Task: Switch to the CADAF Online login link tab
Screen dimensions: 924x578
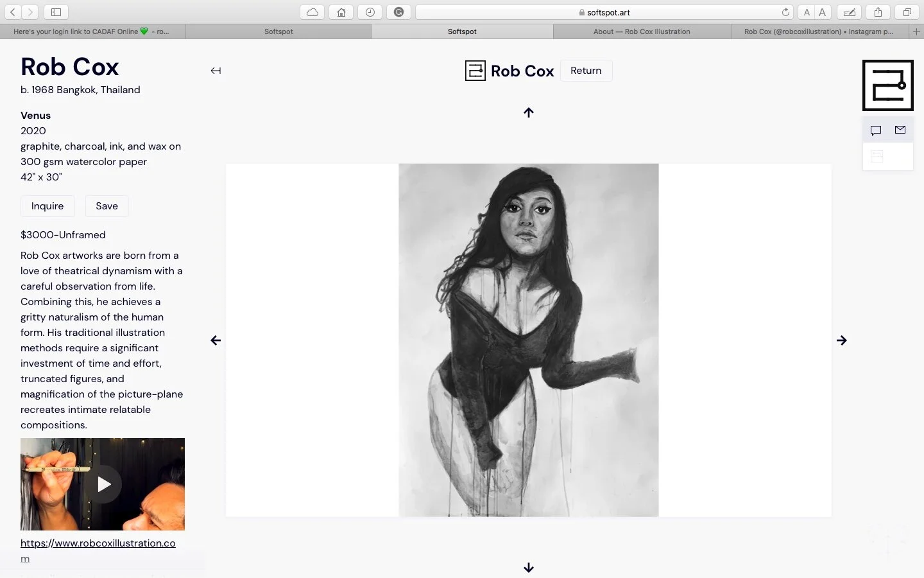Action: tap(92, 31)
